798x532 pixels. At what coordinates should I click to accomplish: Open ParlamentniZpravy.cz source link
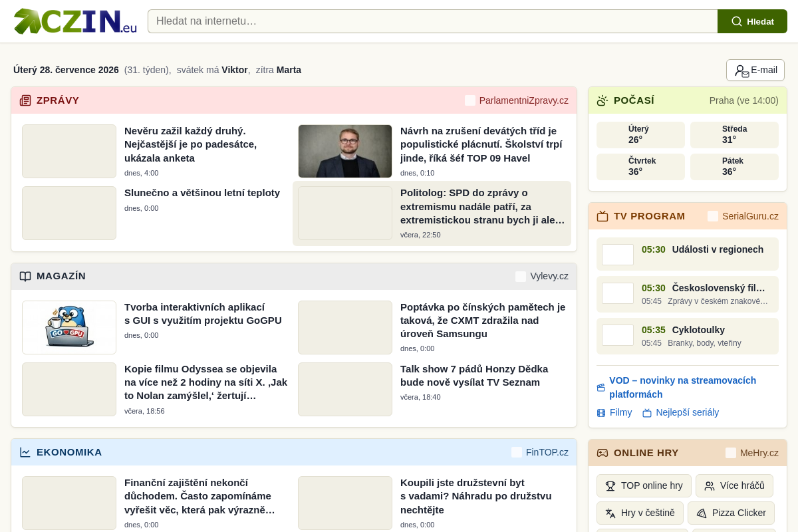(x=517, y=100)
